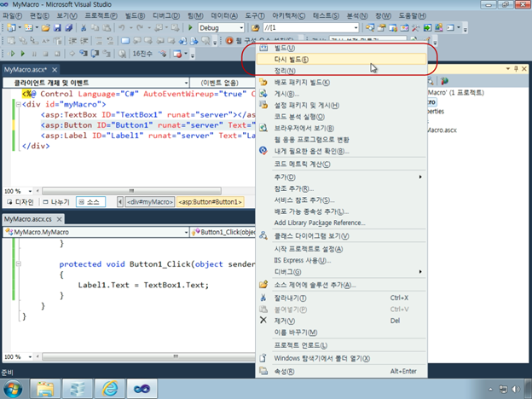Switch to 나누기 split view
532x399 pixels.
(x=56, y=202)
